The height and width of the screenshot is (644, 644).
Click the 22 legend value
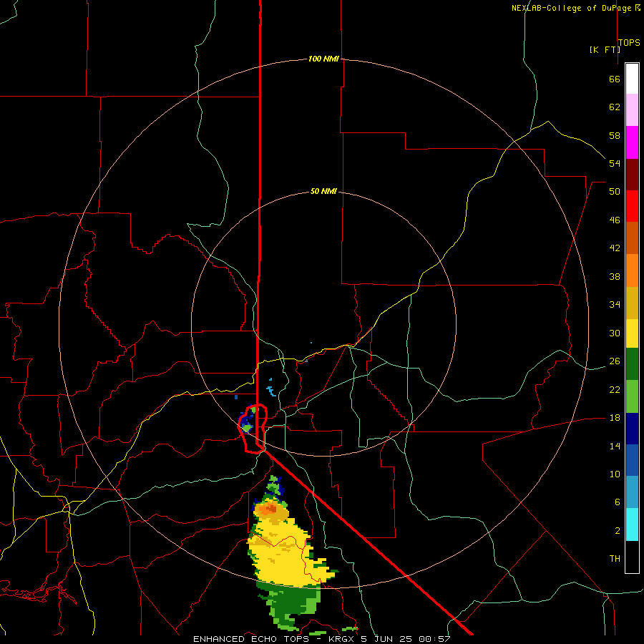(x=615, y=389)
